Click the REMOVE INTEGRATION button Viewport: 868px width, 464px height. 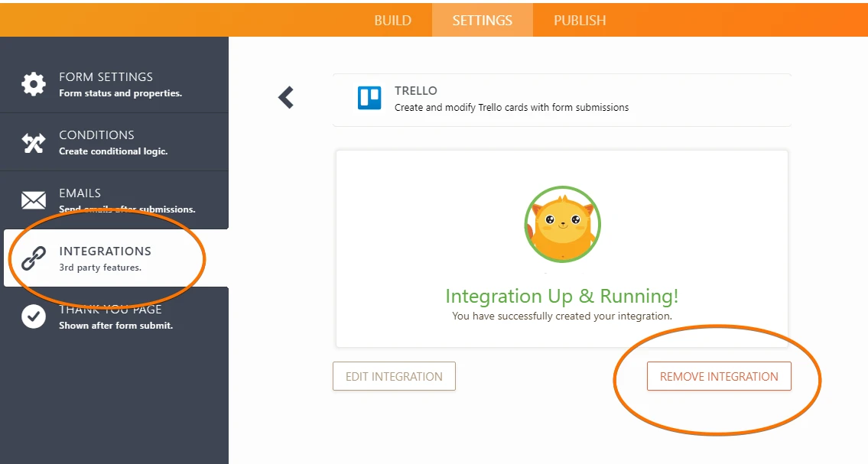click(719, 376)
